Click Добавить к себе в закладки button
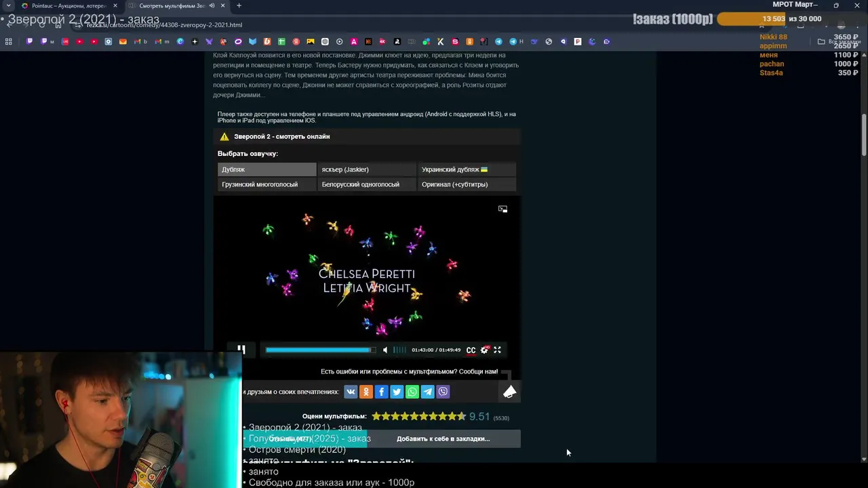 (443, 439)
